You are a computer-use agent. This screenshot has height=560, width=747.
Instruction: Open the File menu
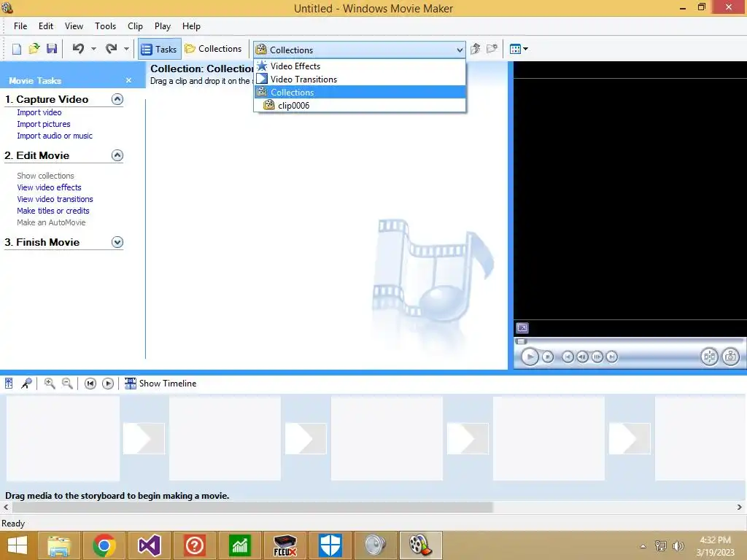(20, 26)
